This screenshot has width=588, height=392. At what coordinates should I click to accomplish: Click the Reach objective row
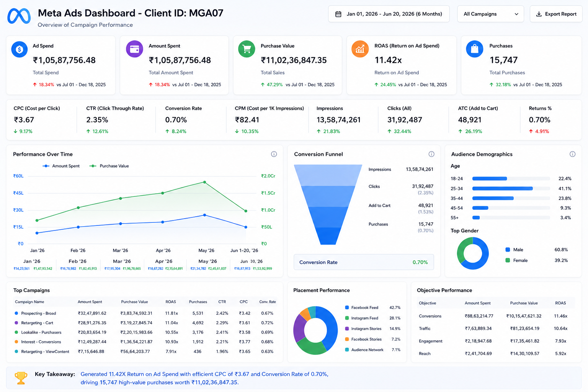tap(496, 354)
